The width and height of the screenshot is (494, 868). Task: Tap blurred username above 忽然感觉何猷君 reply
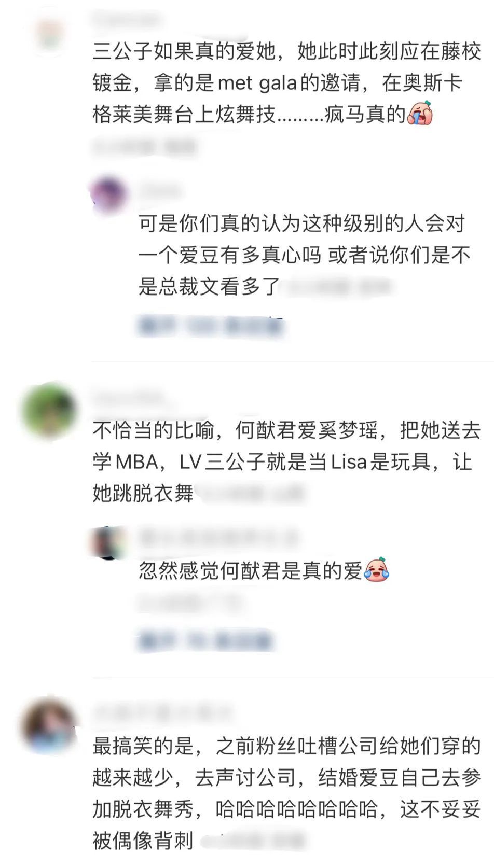[x=218, y=537]
